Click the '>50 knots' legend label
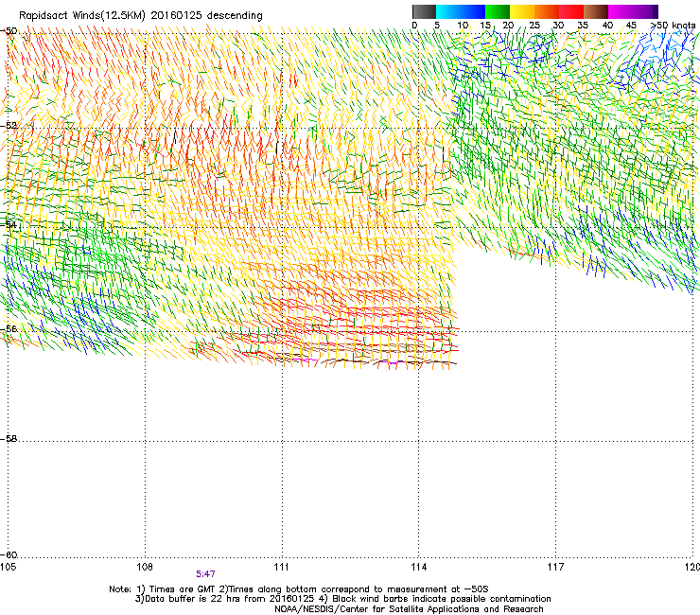 pyautogui.click(x=673, y=26)
